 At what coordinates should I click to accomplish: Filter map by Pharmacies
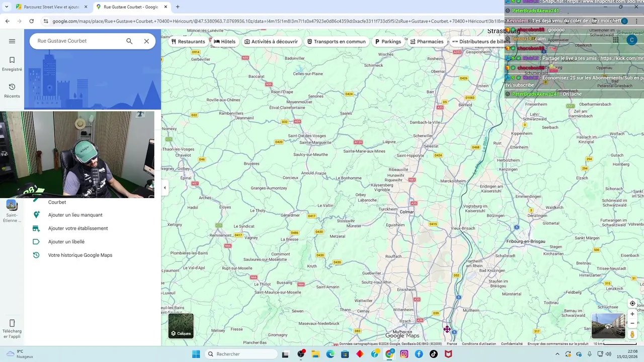427,42
